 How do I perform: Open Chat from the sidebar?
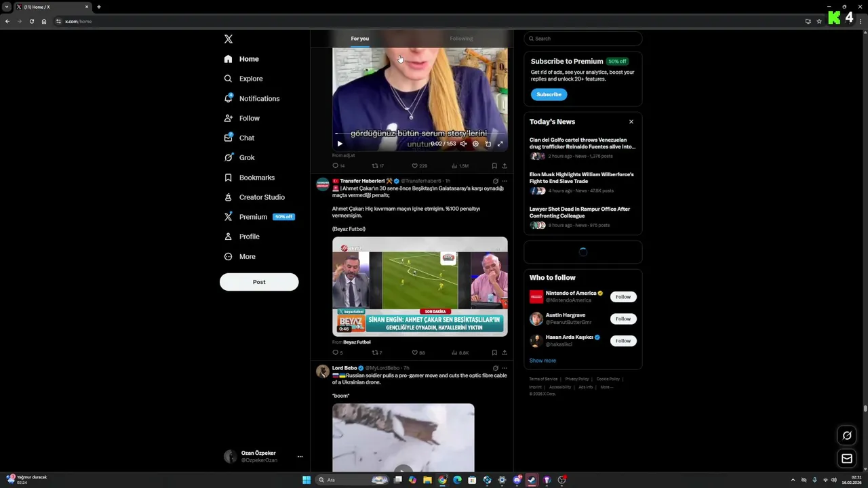coord(239,138)
